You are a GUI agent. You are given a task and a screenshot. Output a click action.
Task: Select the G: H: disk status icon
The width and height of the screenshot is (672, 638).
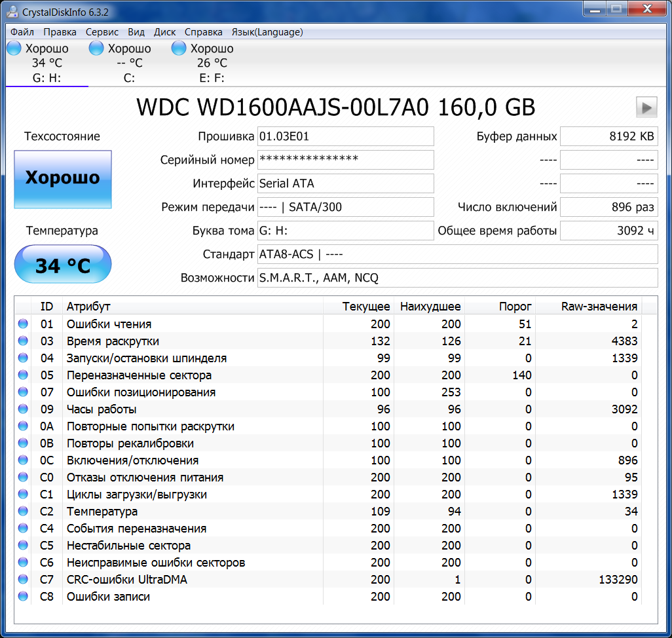[x=14, y=48]
